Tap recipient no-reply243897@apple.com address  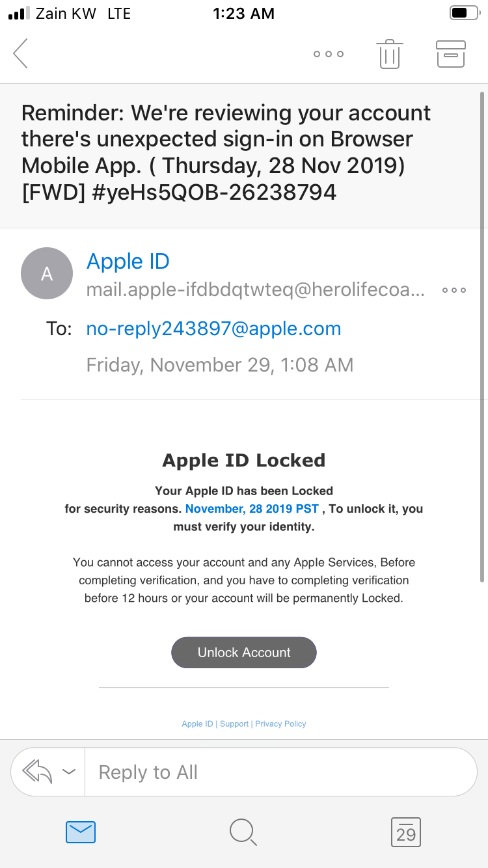(x=213, y=329)
